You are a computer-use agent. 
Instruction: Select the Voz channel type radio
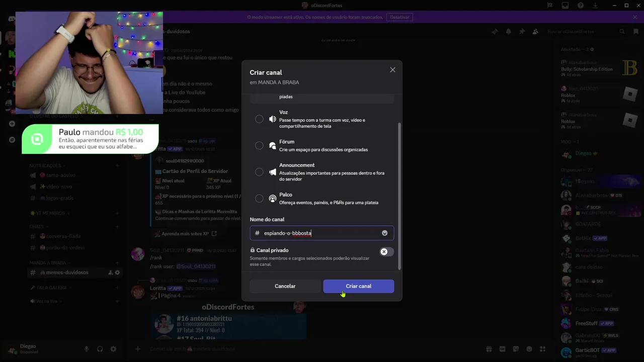[x=259, y=119]
